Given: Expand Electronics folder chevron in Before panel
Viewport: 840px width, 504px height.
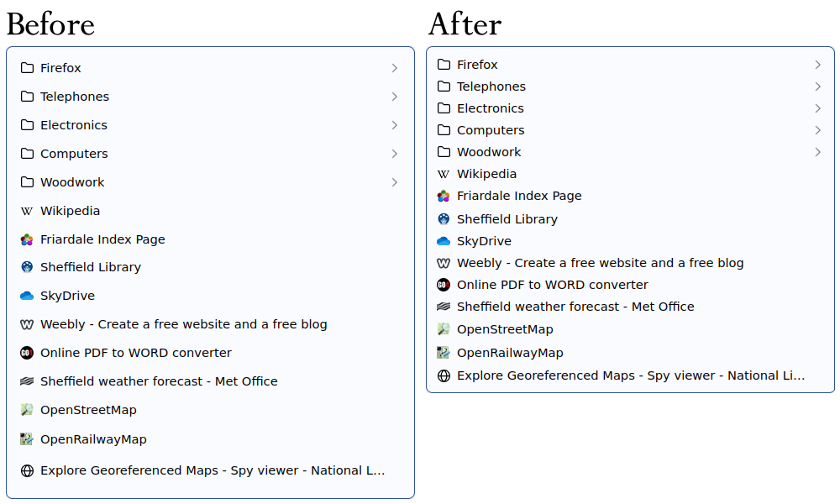Looking at the screenshot, I should click(x=394, y=125).
